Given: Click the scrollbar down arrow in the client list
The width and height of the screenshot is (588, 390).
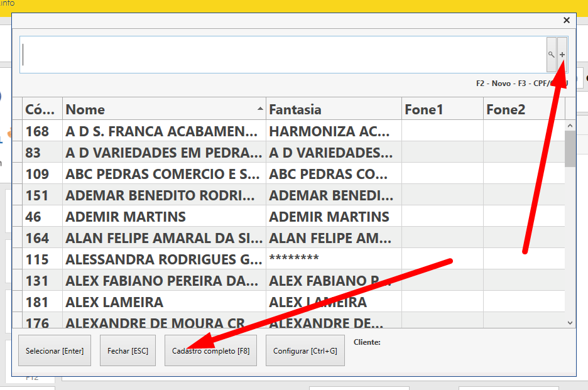Looking at the screenshot, I should [x=570, y=322].
